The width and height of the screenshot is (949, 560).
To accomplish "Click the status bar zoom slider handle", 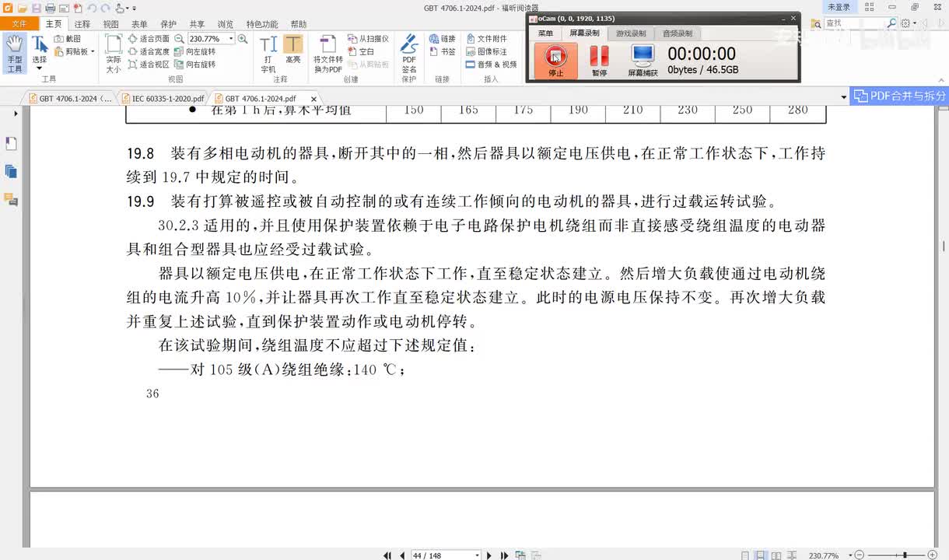I will (x=904, y=555).
